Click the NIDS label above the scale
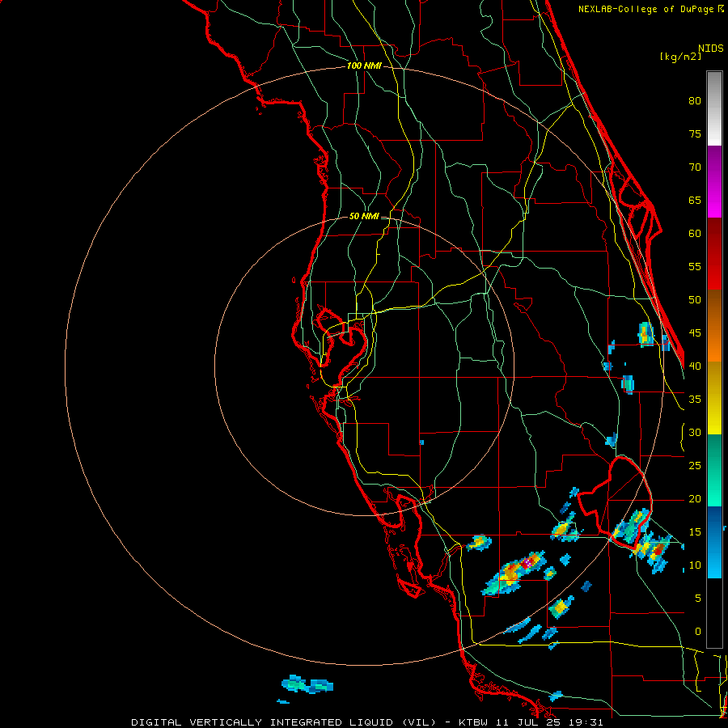The height and width of the screenshot is (728, 728). 710,48
